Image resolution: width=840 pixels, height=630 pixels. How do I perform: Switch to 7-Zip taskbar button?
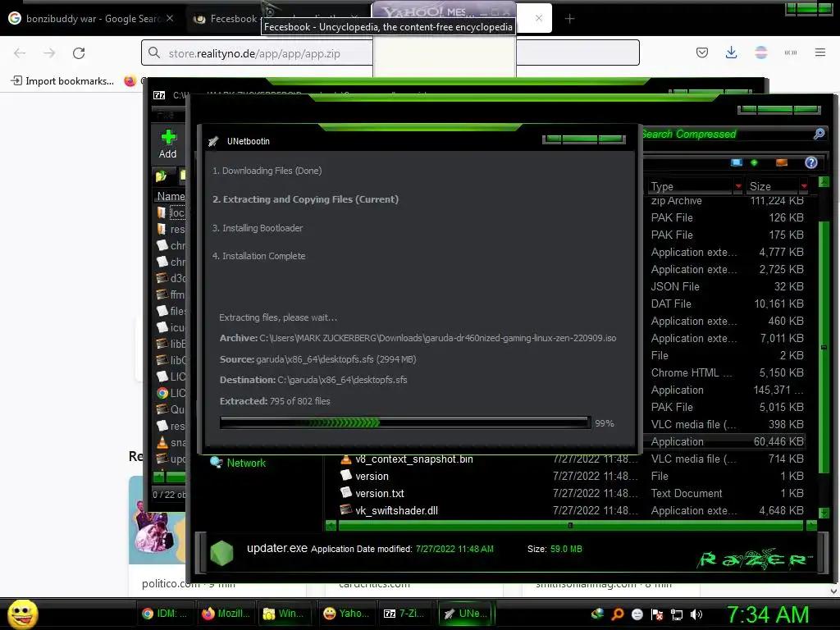[406, 614]
